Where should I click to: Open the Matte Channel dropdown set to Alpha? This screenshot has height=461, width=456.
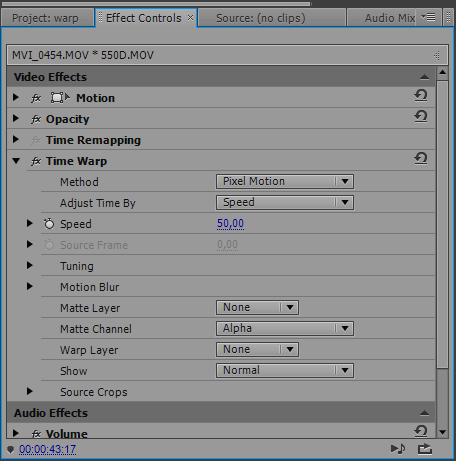click(285, 329)
